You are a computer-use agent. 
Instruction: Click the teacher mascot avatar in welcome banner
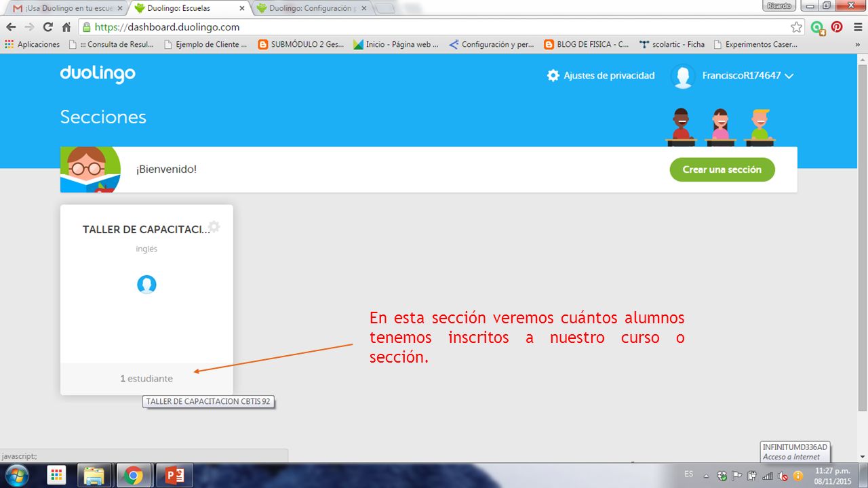(90, 169)
